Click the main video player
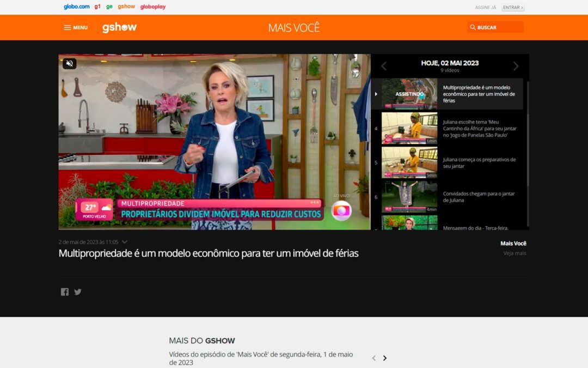The image size is (588, 368). click(215, 142)
